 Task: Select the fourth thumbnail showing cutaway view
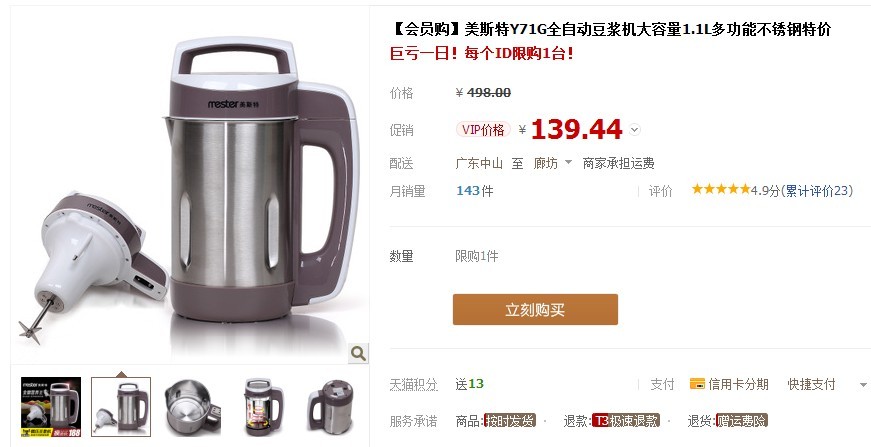[263, 406]
